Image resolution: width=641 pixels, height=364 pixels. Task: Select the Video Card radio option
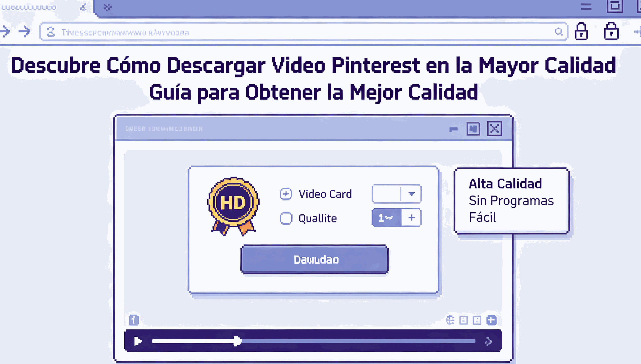(x=286, y=194)
